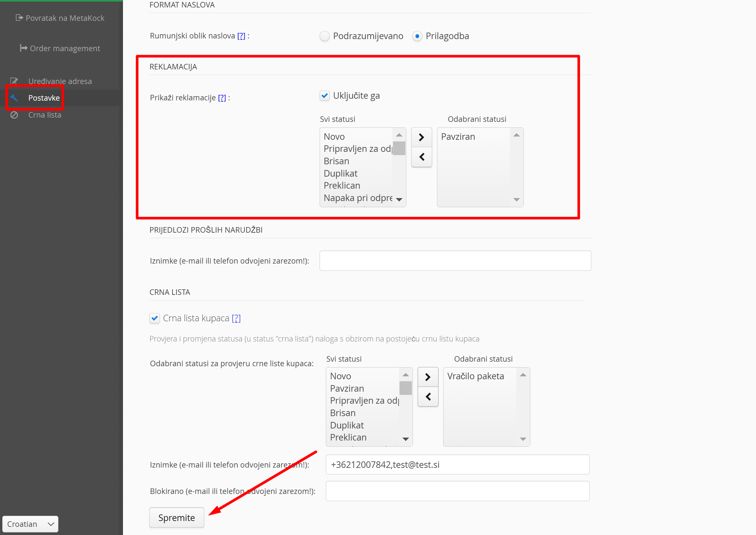Click the Spremite save button
The width and height of the screenshot is (756, 535).
(x=176, y=517)
